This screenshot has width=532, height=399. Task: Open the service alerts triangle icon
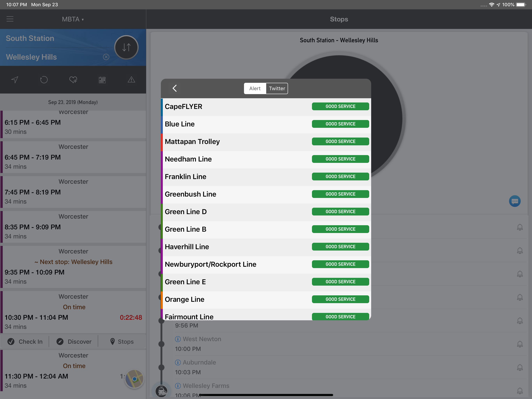(131, 80)
